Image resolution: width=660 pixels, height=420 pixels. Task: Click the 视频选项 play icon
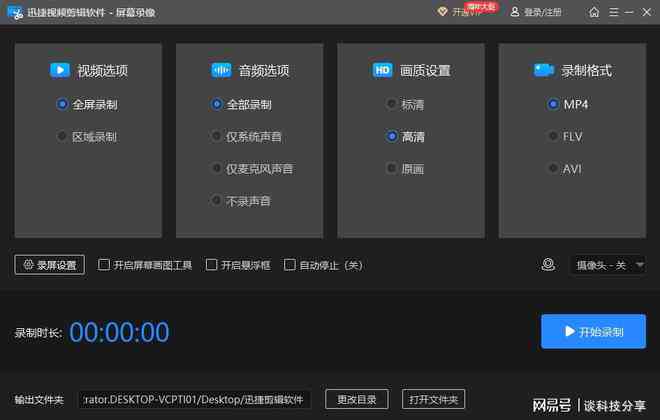60,70
